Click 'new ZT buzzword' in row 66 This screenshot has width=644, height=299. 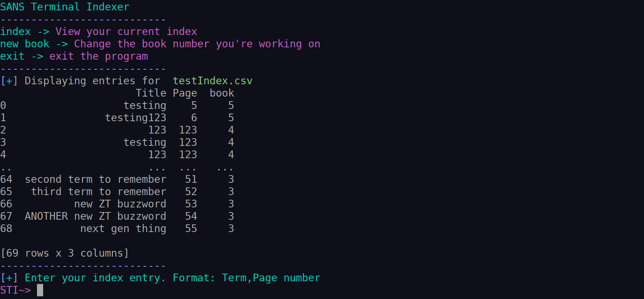[120, 204]
